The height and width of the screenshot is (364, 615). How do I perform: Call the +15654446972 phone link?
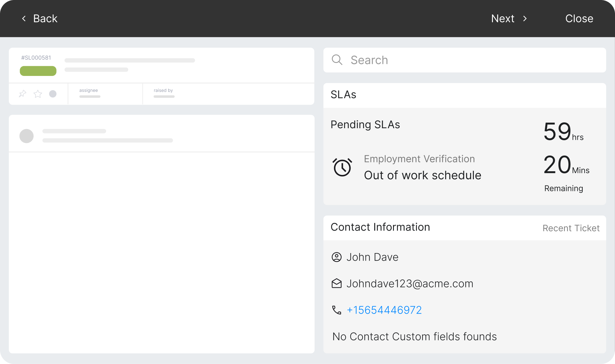pyautogui.click(x=384, y=310)
